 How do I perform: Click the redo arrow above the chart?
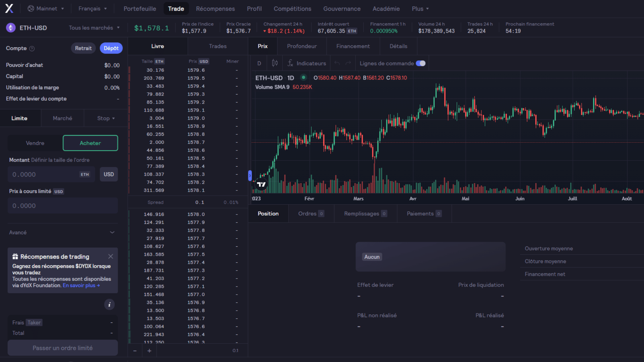pos(348,63)
